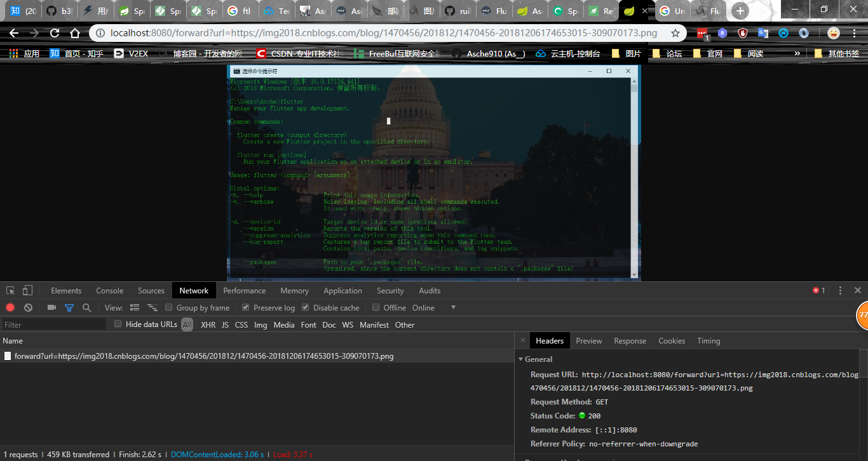This screenshot has width=868, height=461.
Task: Expand the bookmarks overflow chevron
Action: (x=797, y=54)
